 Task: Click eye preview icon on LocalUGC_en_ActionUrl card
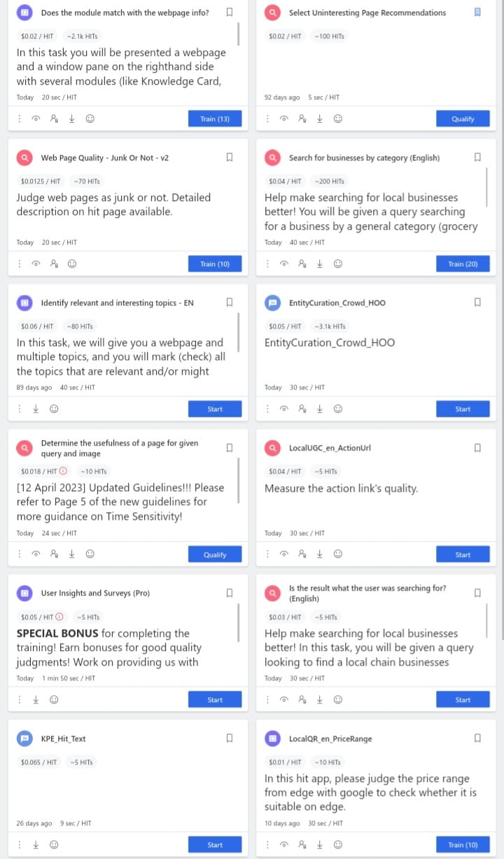(x=284, y=554)
